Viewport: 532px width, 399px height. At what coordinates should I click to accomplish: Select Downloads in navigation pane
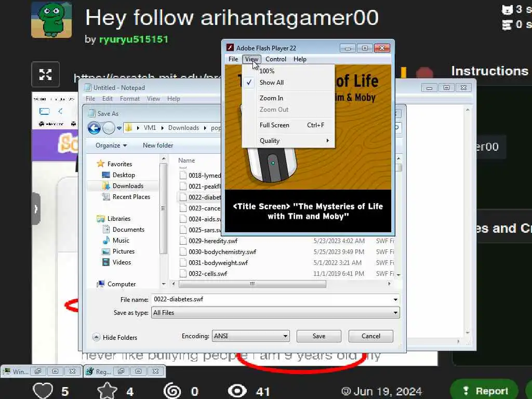pos(128,186)
